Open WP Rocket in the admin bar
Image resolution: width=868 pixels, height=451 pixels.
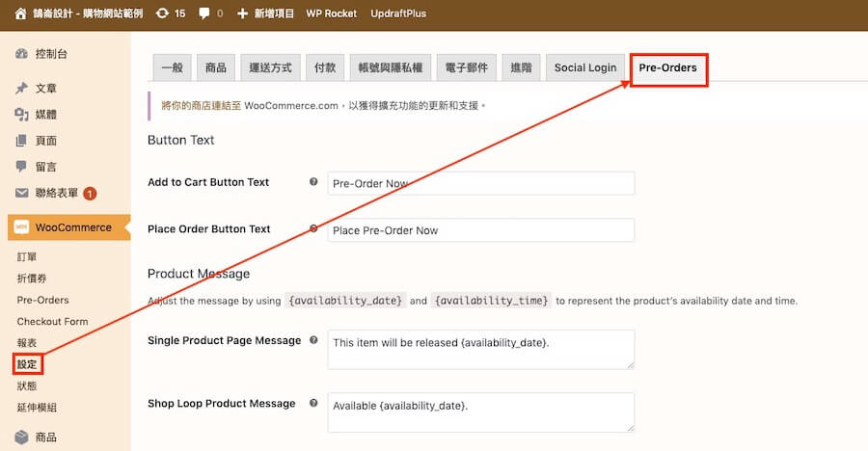click(331, 13)
